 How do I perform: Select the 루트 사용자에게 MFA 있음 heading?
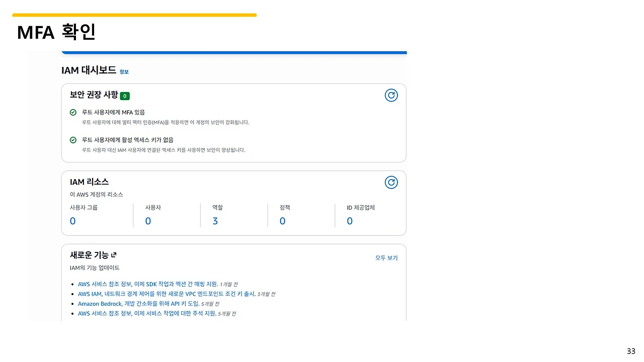[117, 112]
